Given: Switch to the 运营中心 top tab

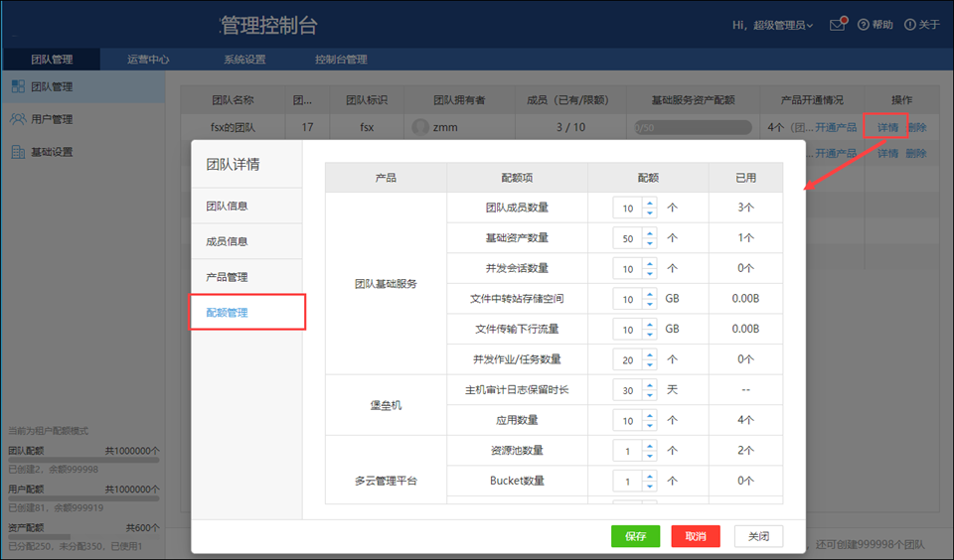Looking at the screenshot, I should [x=148, y=60].
